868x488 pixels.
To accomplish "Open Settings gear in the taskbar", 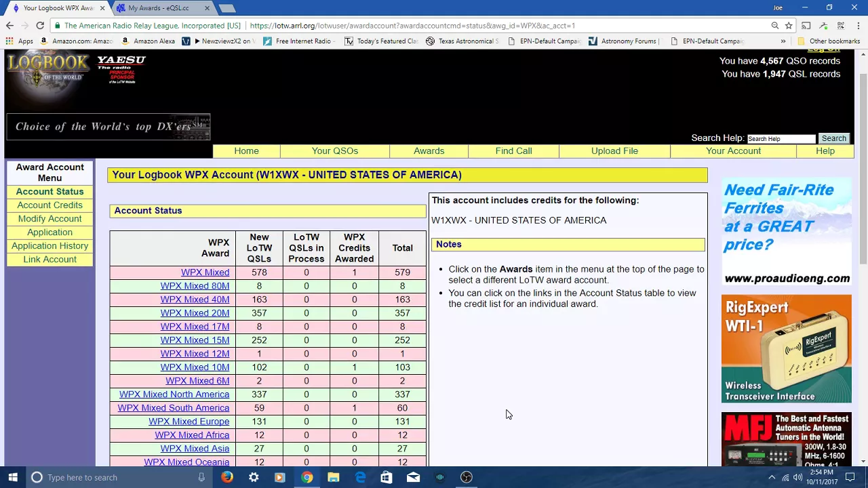I will (254, 477).
